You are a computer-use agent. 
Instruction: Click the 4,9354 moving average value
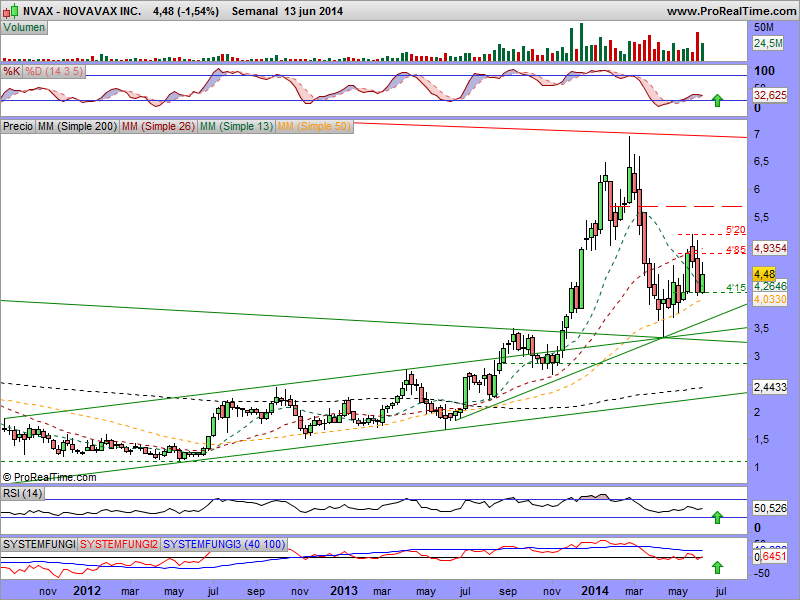point(770,248)
